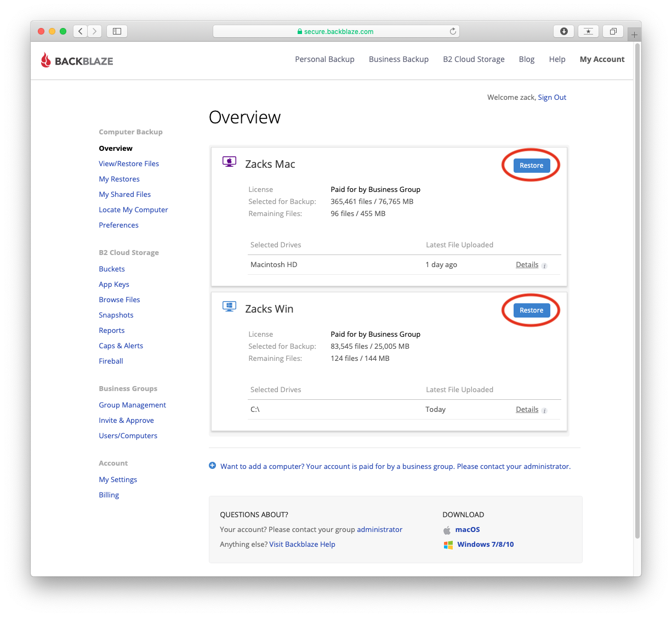Click '83,545 files / 25,005 MB' value
The image size is (672, 617).
click(x=370, y=346)
